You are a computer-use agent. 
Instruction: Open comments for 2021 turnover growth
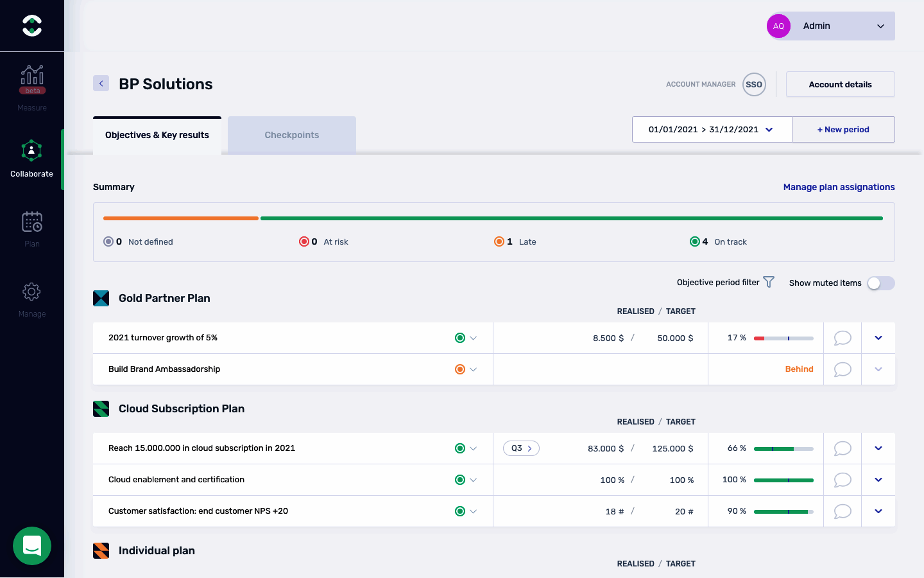[842, 338]
